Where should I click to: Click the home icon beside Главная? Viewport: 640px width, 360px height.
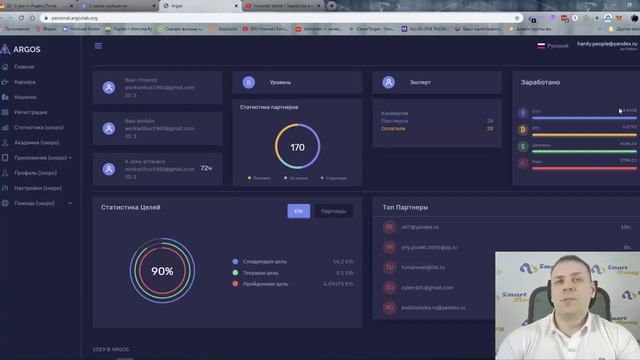tap(5, 67)
